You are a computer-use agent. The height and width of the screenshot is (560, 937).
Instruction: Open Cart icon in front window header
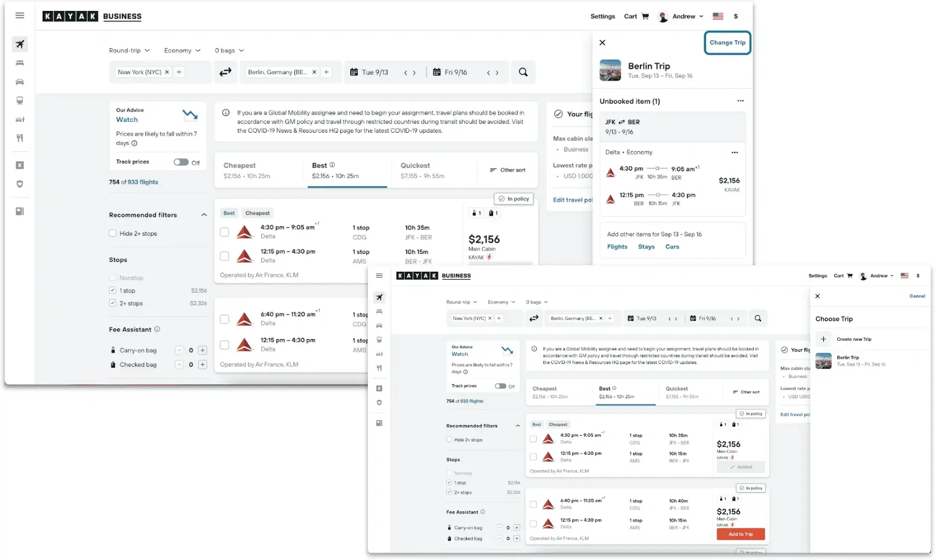(850, 276)
